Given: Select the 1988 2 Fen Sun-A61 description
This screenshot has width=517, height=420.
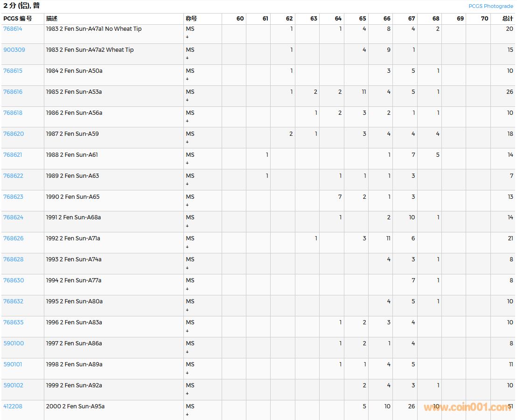Looking at the screenshot, I should 72,155.
